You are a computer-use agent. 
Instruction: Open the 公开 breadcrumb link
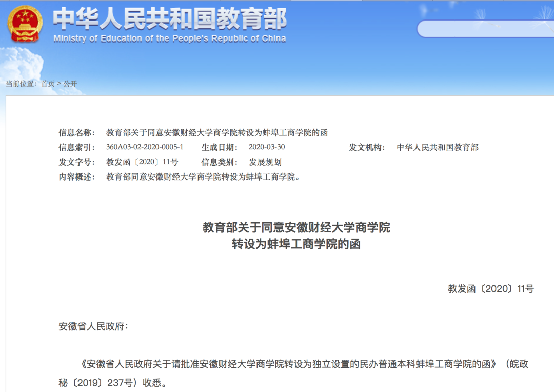coord(70,84)
